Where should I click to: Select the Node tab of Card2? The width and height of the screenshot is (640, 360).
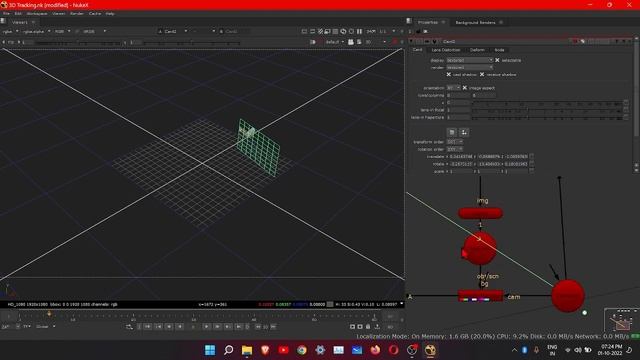[499, 50]
